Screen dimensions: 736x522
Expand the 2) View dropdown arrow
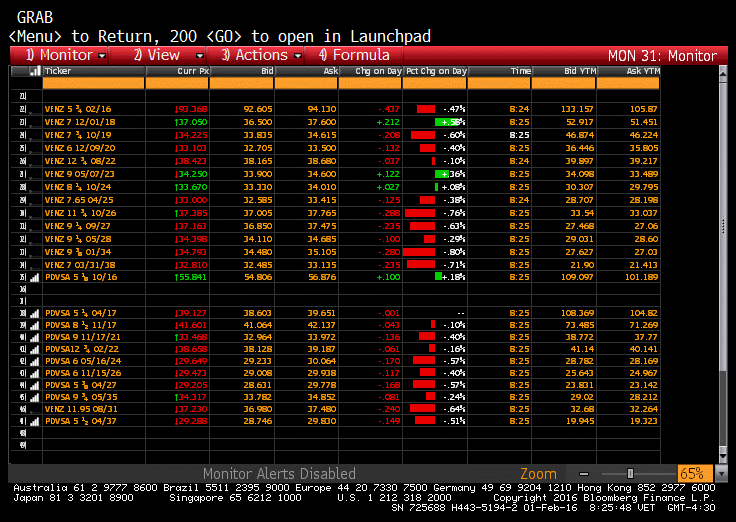click(x=200, y=56)
